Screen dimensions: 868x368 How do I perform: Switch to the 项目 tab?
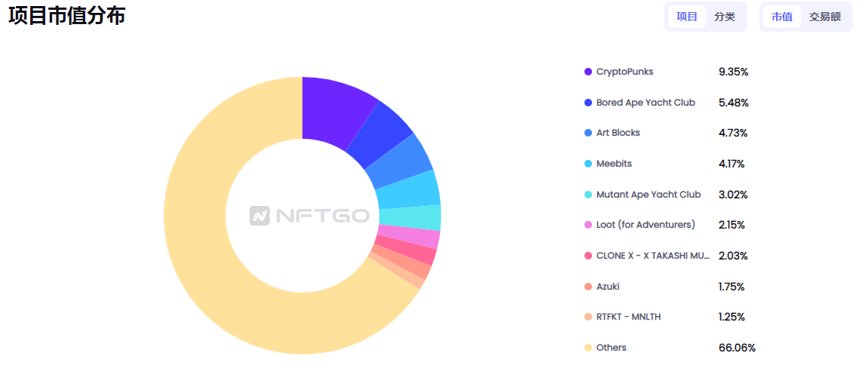click(x=687, y=17)
